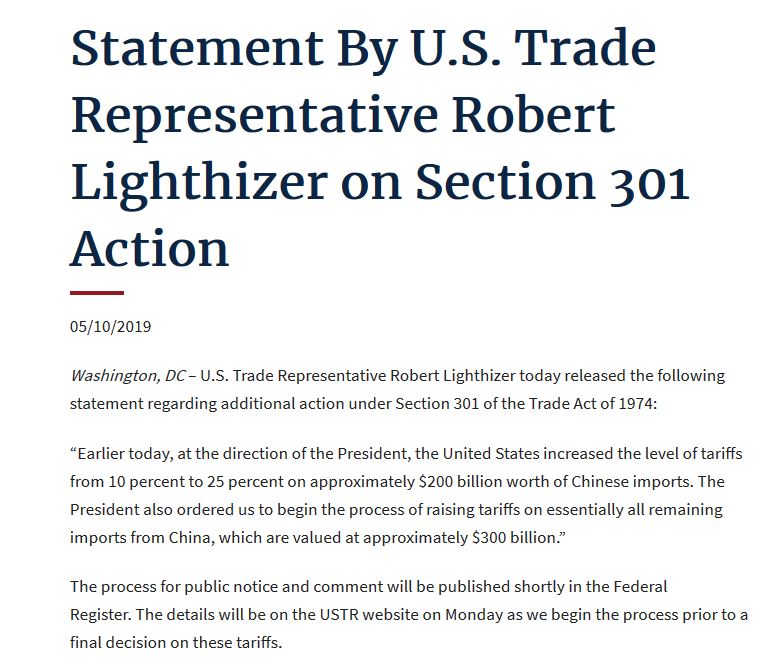Click 'final decision on these tariffs'
The width and height of the screenshot is (779, 660).
pos(175,642)
